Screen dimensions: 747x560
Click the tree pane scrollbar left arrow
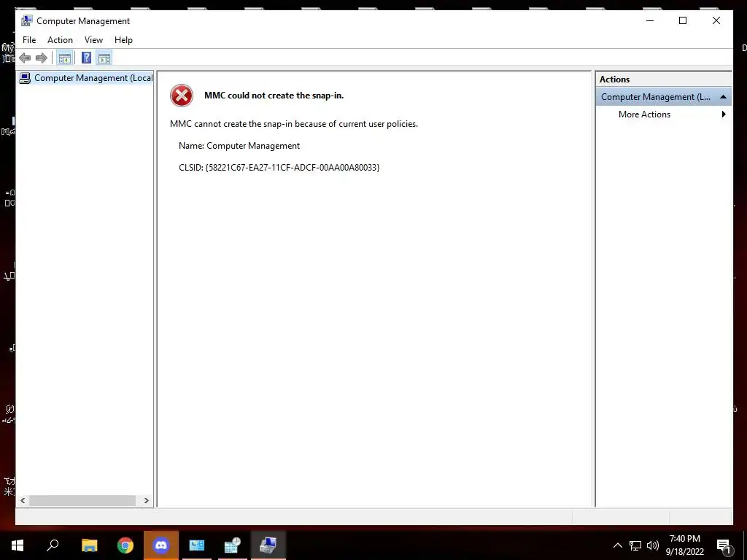pos(23,500)
